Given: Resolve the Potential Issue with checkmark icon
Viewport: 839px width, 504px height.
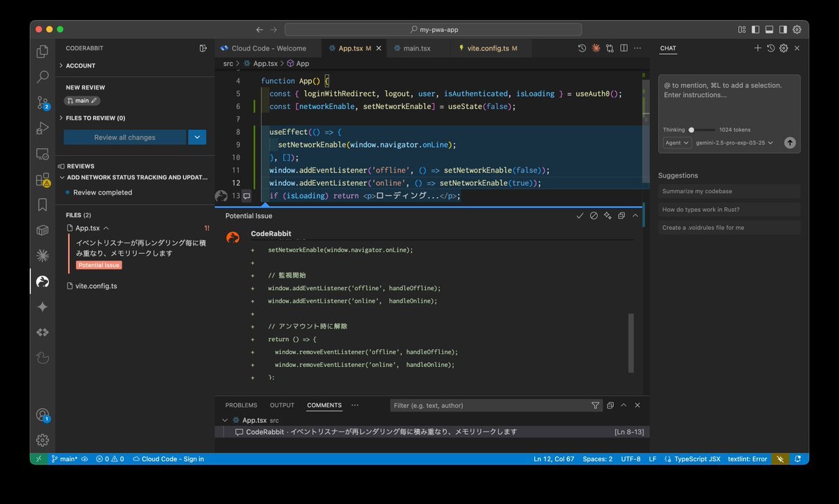Looking at the screenshot, I should tap(580, 216).
